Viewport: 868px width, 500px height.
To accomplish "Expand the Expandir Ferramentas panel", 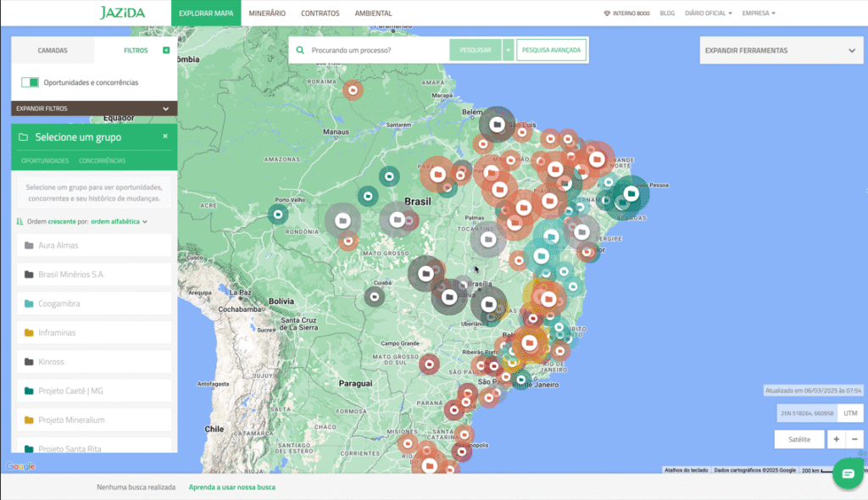I will 781,50.
